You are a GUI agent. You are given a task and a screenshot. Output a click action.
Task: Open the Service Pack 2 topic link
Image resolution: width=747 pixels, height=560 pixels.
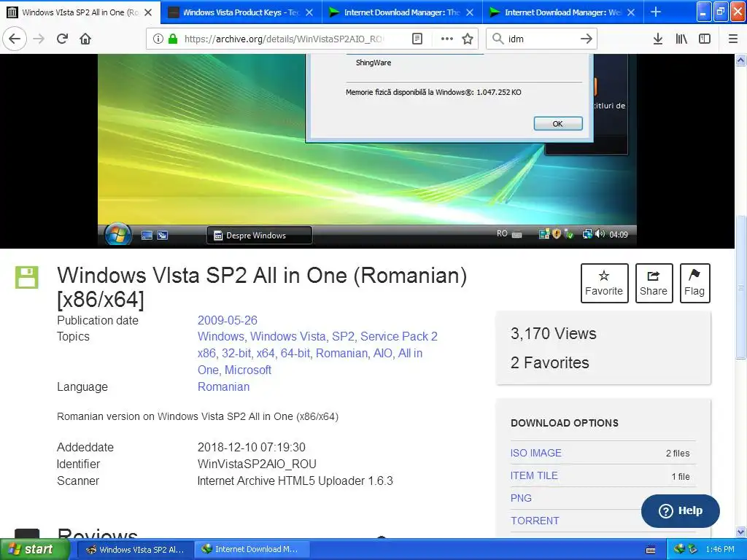[x=399, y=337]
